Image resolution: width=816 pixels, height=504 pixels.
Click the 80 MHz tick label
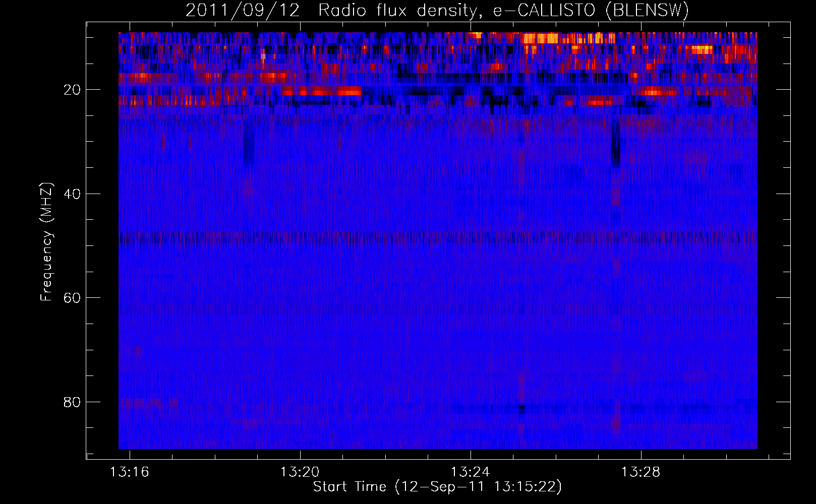72,402
